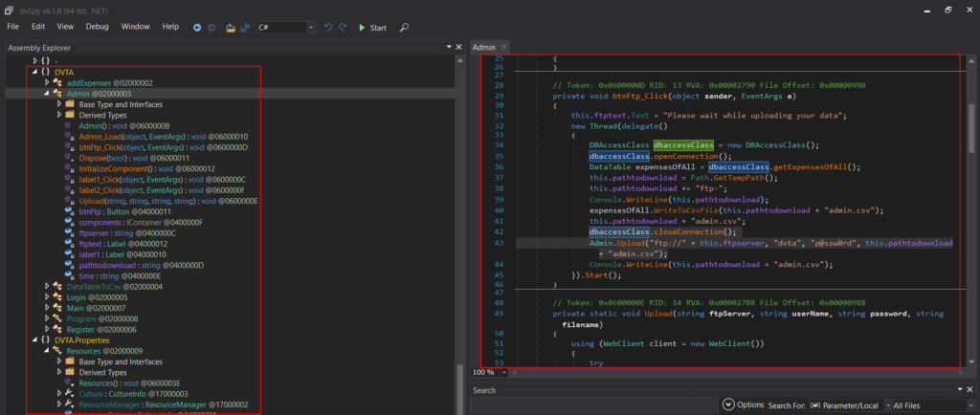Expand the Derived Types folder
Viewport: 980px width, 415px height.
click(x=58, y=115)
